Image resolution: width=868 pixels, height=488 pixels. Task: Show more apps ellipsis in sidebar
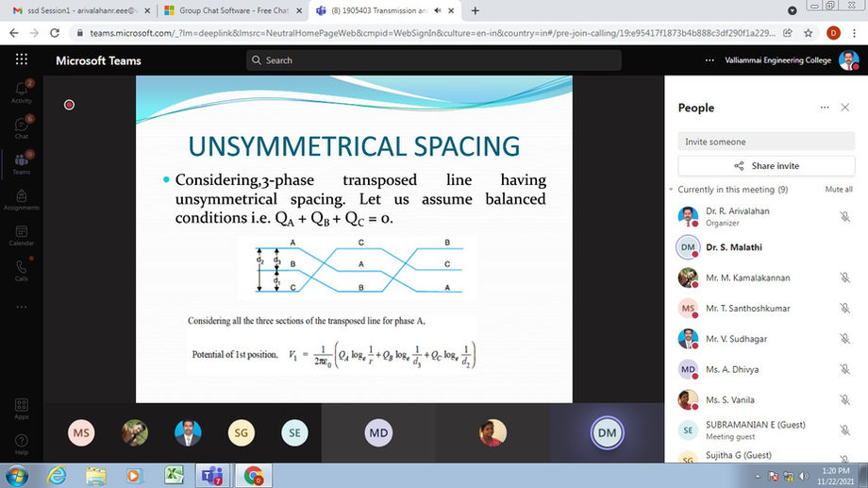point(22,307)
